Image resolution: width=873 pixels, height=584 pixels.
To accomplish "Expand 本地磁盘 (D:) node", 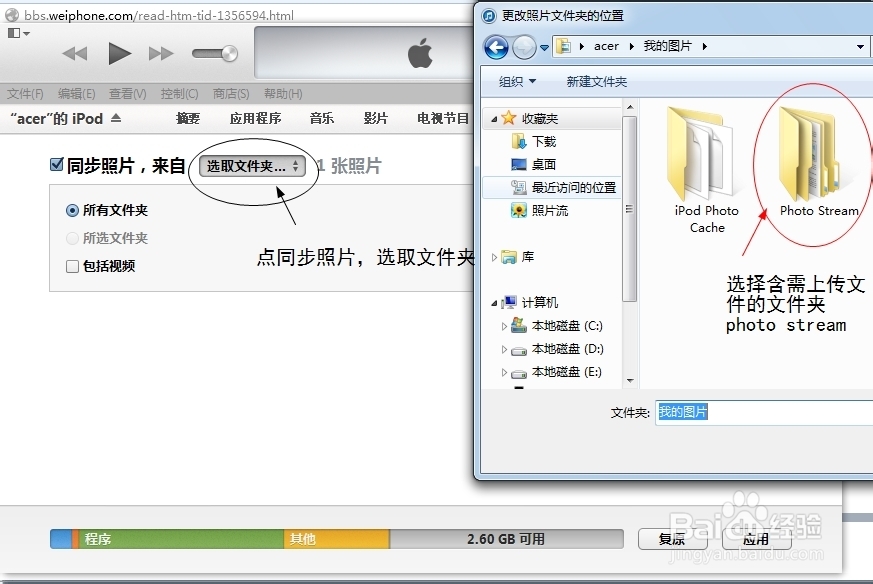I will click(504, 350).
